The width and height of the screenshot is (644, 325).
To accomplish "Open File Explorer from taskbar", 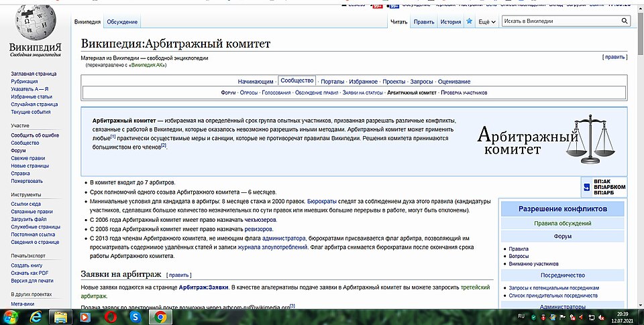I will click(x=61, y=317).
